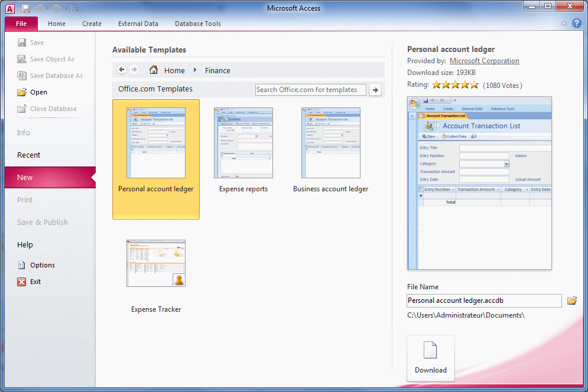The height and width of the screenshot is (392, 588).
Task: Click the Home house icon in breadcrumb
Action: (x=154, y=70)
